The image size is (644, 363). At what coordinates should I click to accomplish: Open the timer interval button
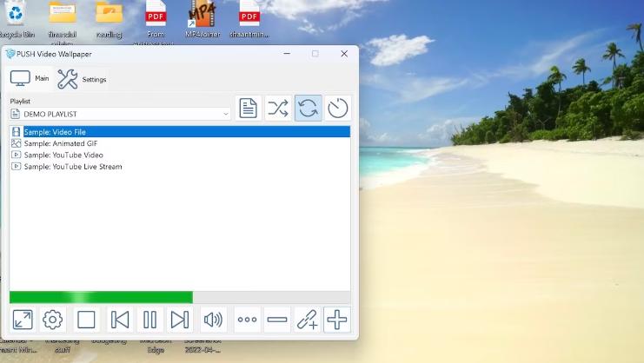click(x=338, y=109)
